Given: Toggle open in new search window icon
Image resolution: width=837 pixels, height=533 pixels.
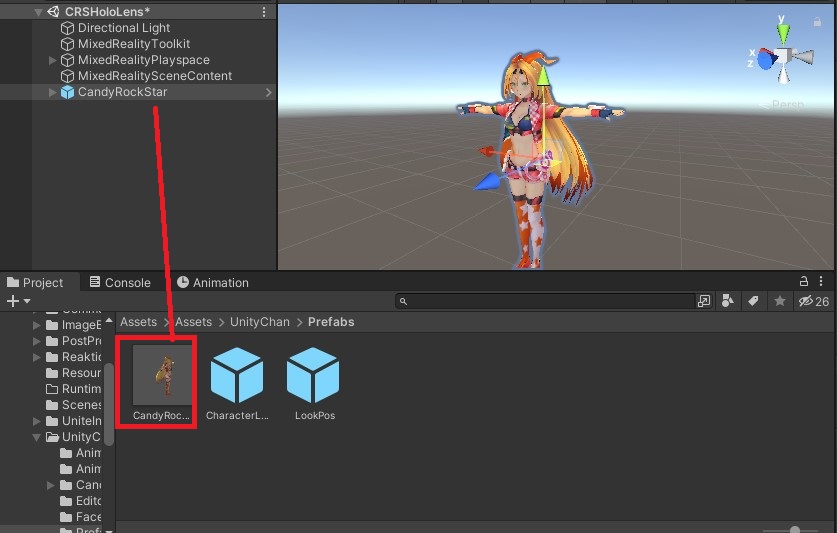Looking at the screenshot, I should [704, 301].
